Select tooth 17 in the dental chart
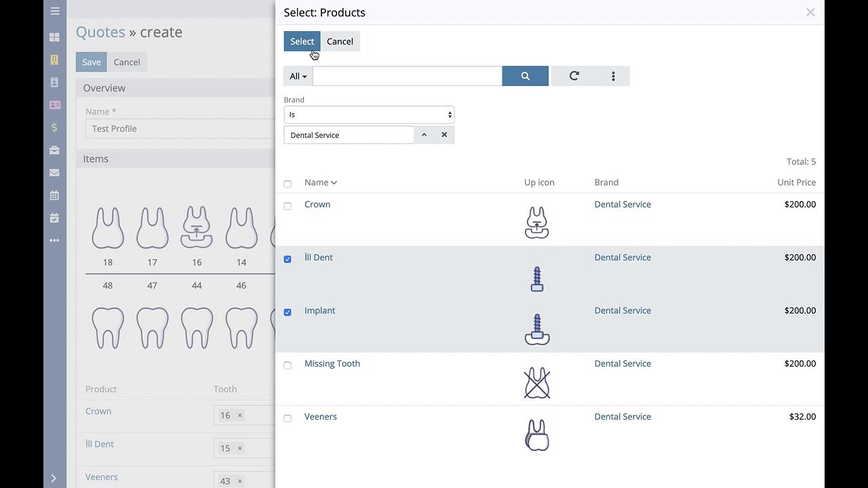This screenshot has width=868, height=488. click(x=153, y=228)
